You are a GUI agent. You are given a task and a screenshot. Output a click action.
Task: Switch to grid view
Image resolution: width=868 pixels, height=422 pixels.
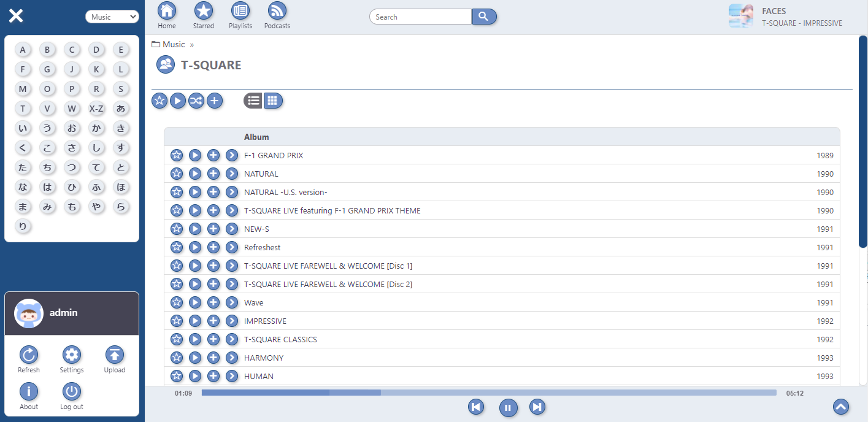pos(273,101)
